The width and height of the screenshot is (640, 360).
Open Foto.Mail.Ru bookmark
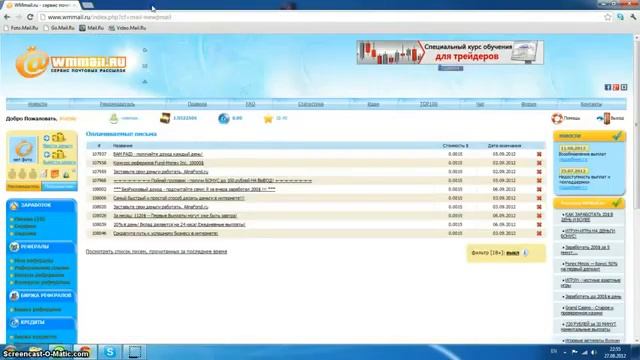tap(21, 28)
